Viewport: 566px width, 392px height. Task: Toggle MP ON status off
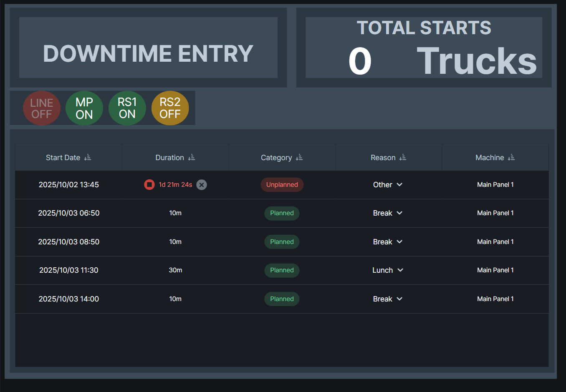tap(84, 108)
